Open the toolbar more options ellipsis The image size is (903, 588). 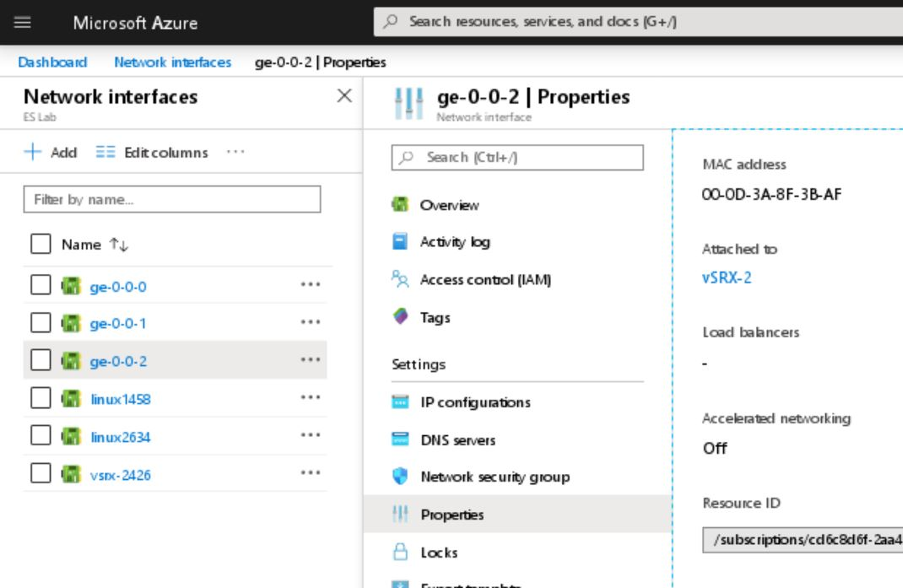pos(235,152)
